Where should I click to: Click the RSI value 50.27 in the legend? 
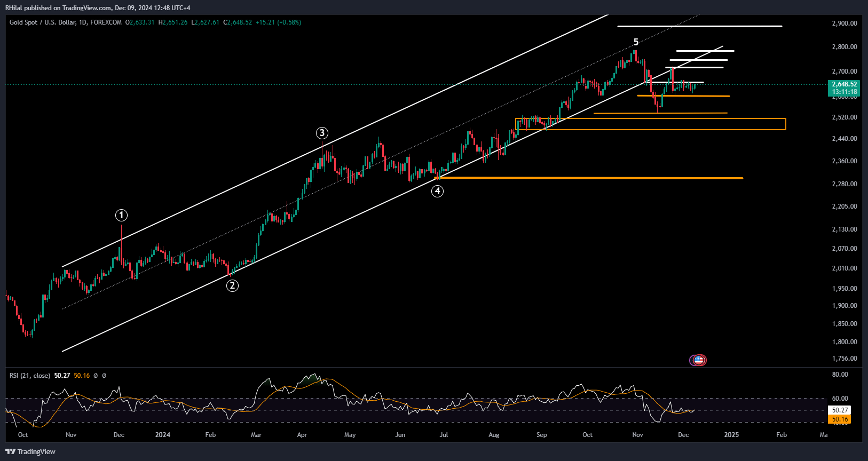[x=62, y=376]
